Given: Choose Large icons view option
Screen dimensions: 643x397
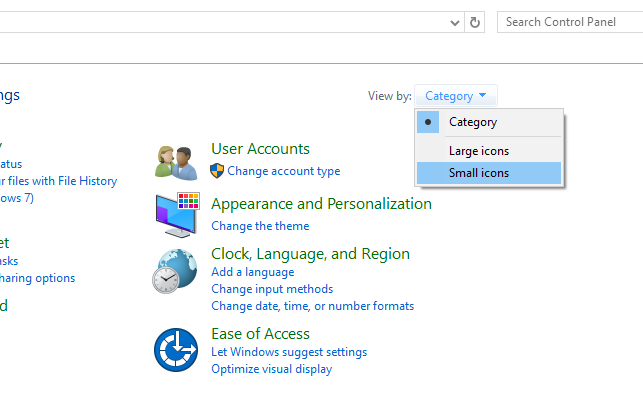Looking at the screenshot, I should point(489,151).
